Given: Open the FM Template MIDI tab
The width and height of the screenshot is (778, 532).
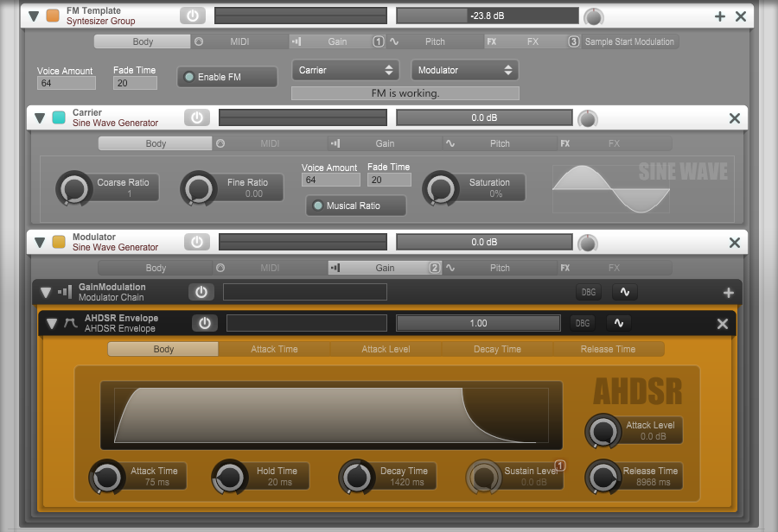Looking at the screenshot, I should [239, 41].
